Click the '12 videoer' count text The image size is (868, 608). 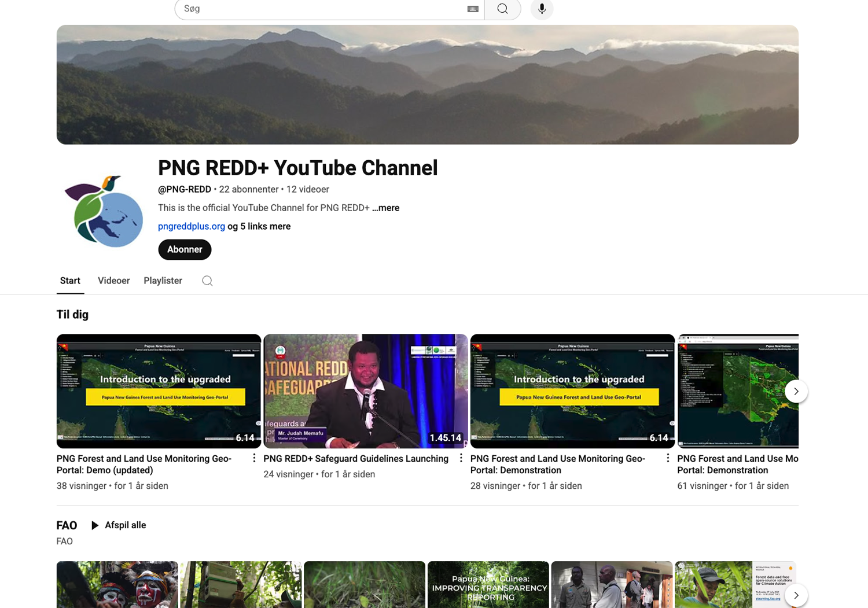coord(307,189)
